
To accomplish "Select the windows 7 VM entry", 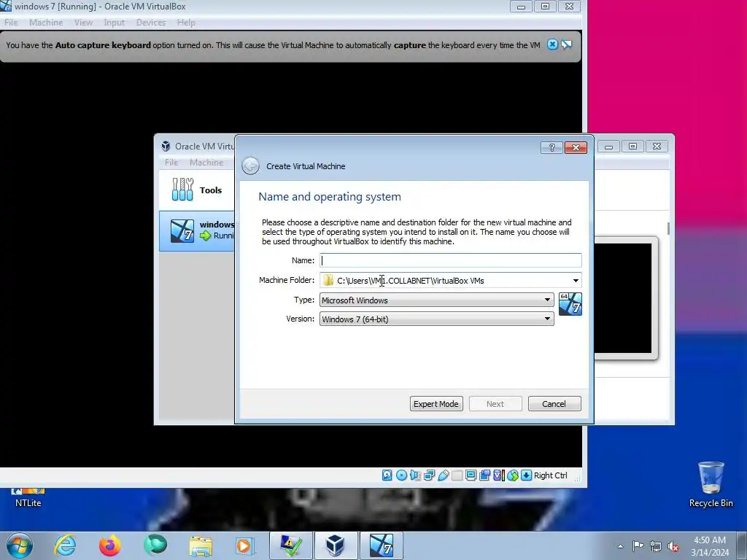I will pyautogui.click(x=197, y=230).
